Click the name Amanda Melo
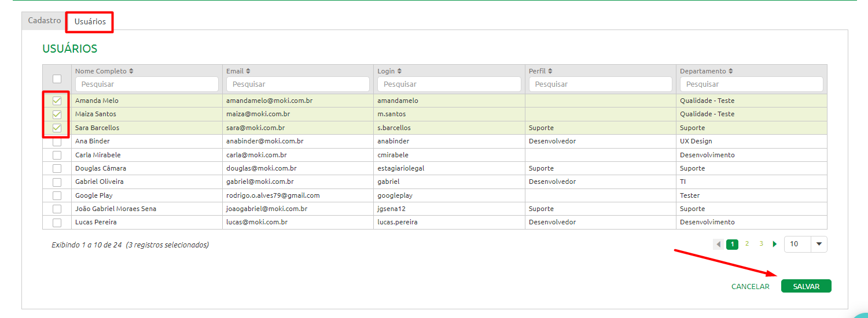The width and height of the screenshot is (868, 318). 97,101
